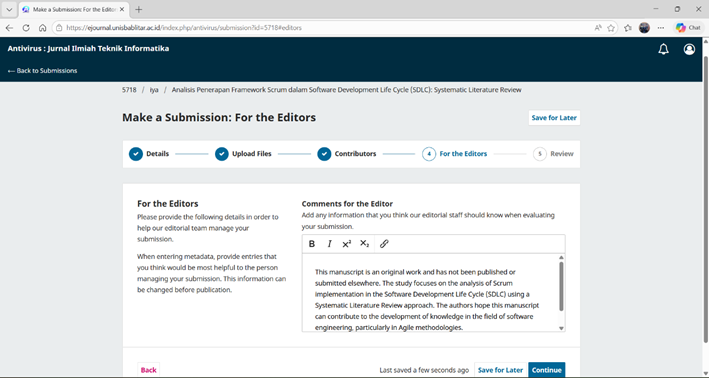709x378 pixels.
Task: Open a new browser tab
Action: [x=139, y=9]
